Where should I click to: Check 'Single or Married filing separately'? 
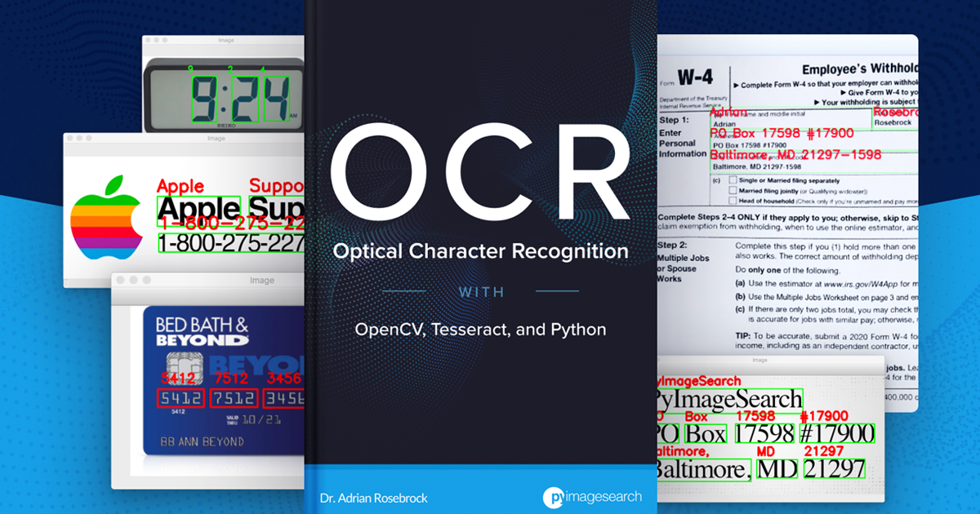click(733, 180)
